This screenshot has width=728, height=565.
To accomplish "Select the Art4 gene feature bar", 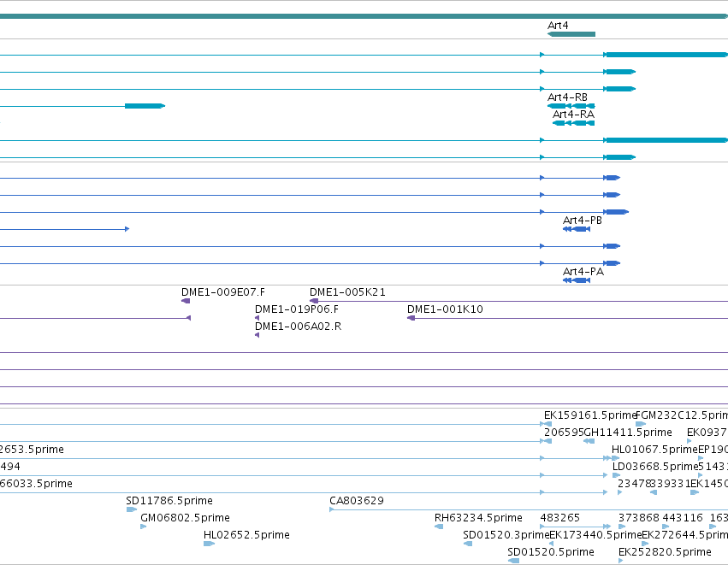I will 571,34.
